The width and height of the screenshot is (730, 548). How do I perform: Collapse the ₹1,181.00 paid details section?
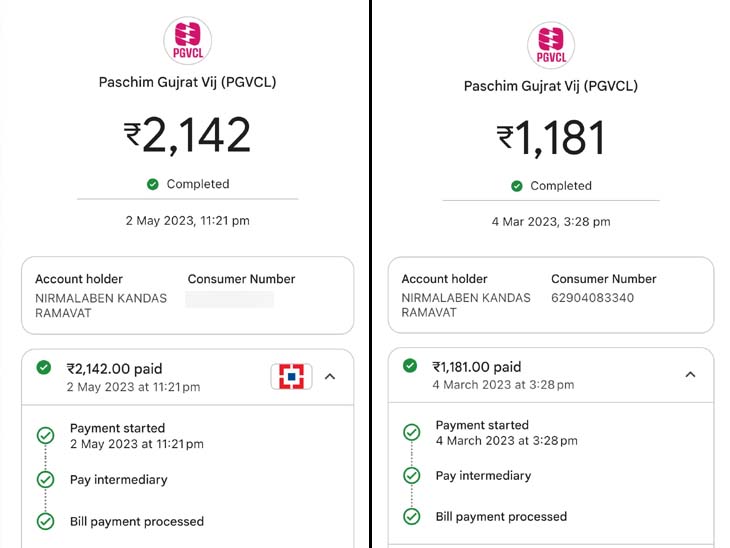pyautogui.click(x=690, y=374)
